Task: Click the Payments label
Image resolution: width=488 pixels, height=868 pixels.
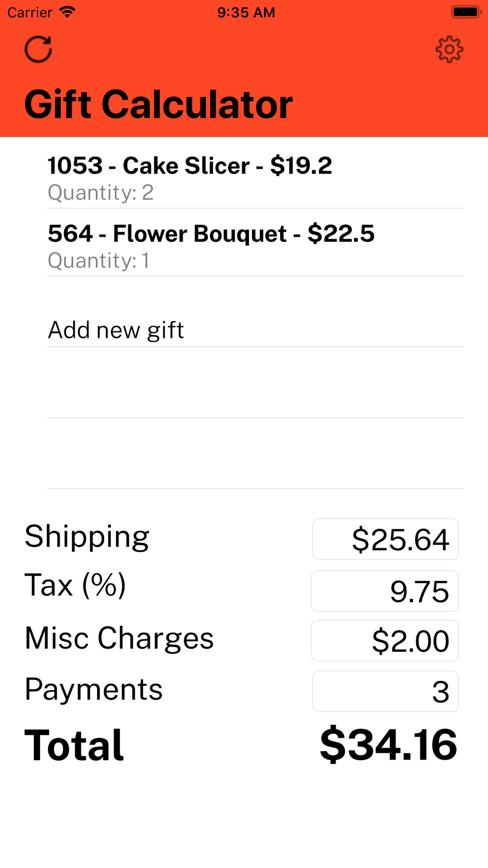Action: click(x=94, y=689)
